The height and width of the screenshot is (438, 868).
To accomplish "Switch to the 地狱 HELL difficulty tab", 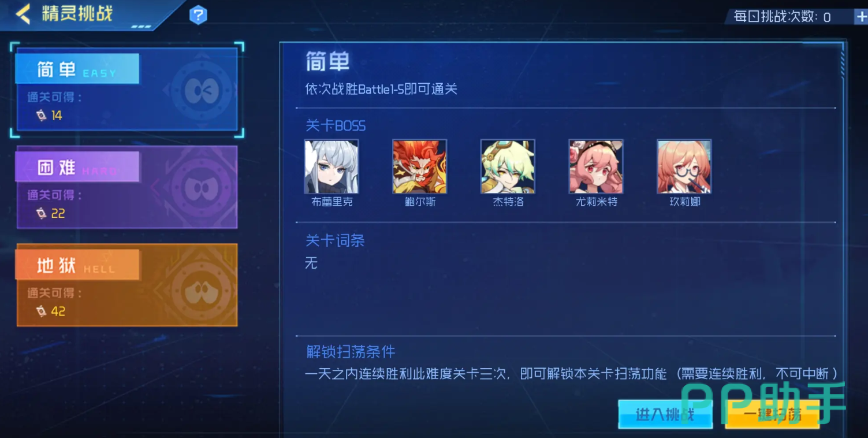I will pyautogui.click(x=126, y=285).
